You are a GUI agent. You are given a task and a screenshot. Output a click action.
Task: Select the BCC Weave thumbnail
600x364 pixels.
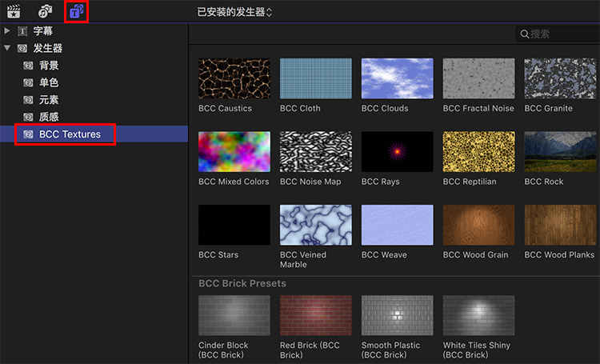[x=397, y=225]
